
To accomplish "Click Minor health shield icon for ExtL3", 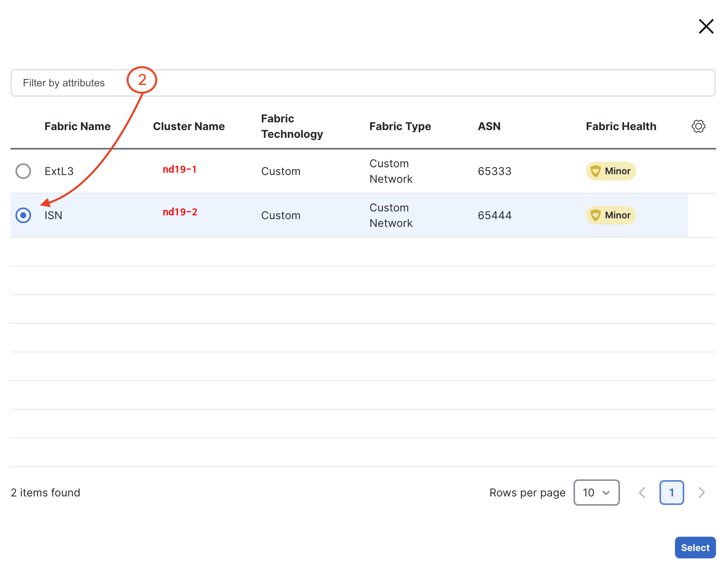I will point(596,171).
